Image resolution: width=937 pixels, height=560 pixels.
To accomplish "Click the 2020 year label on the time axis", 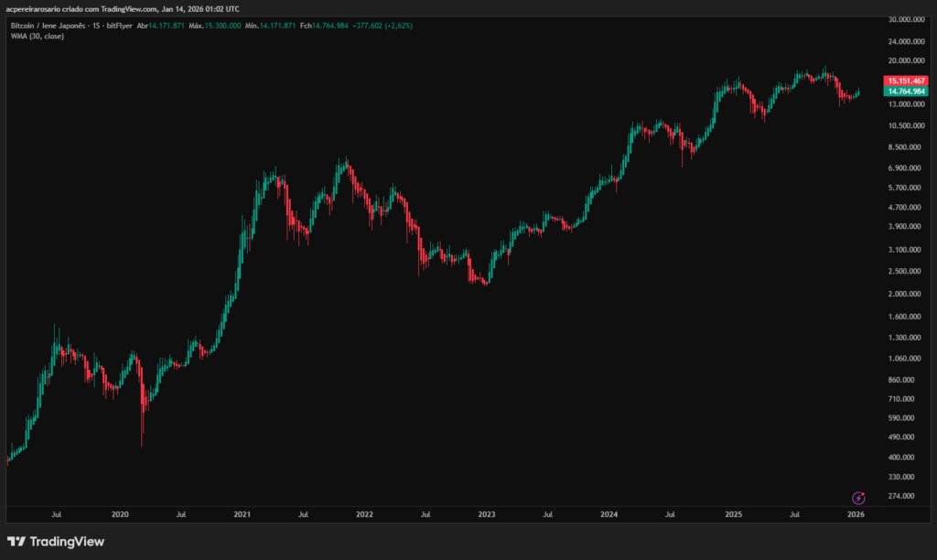I will 119,514.
